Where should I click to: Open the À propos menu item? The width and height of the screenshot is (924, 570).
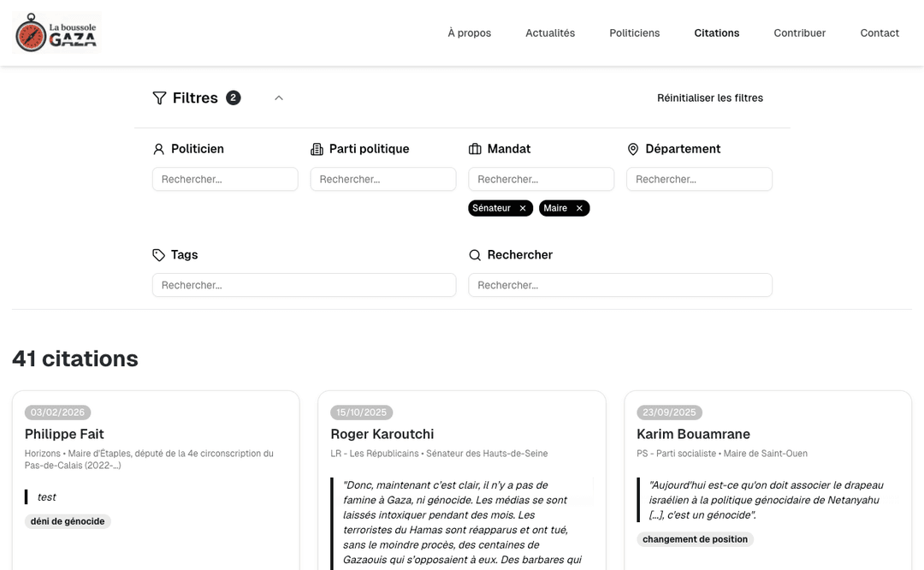tap(469, 33)
